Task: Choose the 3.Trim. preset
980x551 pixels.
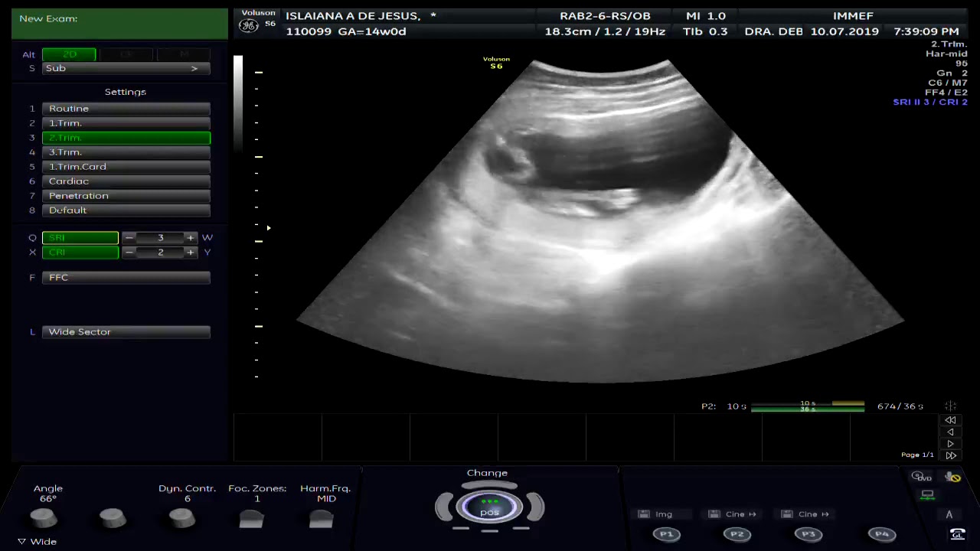Action: point(126,152)
